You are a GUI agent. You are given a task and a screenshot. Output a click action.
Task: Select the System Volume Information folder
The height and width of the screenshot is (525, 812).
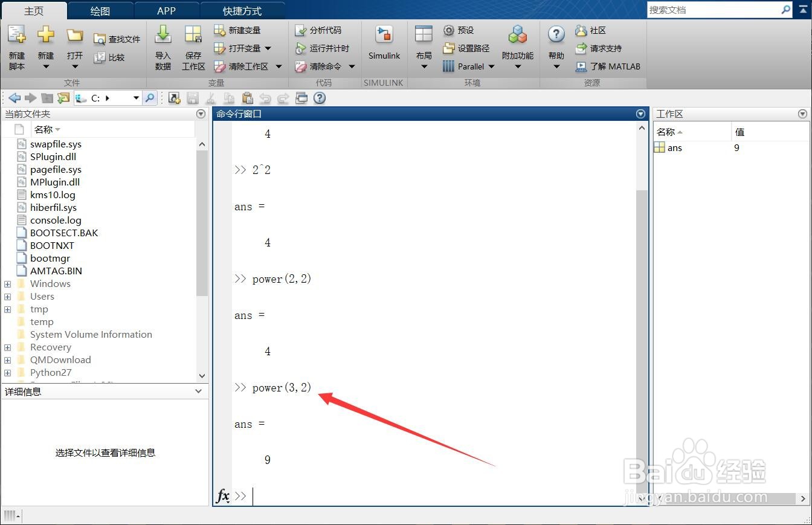[91, 335]
